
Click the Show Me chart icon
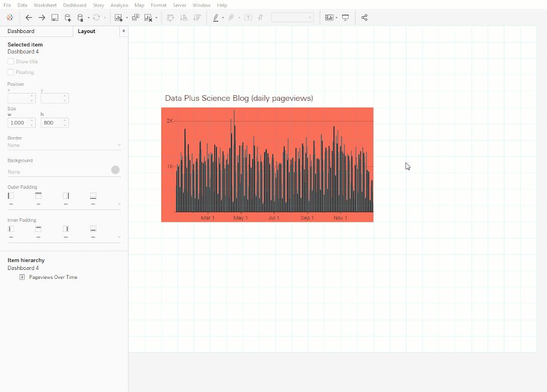click(x=329, y=17)
